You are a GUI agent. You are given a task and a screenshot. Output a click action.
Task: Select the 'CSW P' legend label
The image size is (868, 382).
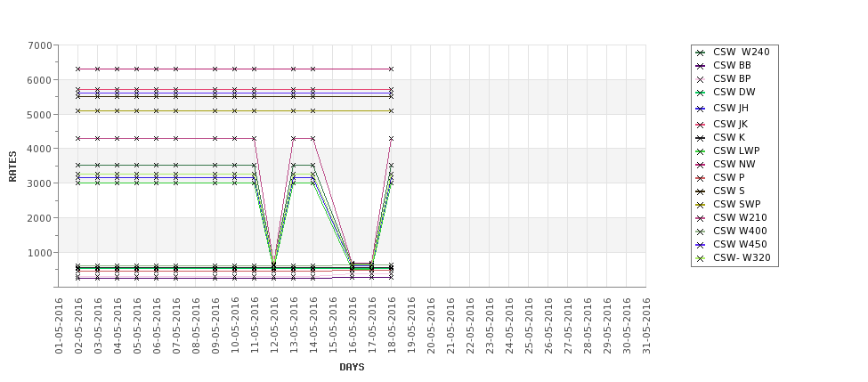[x=728, y=178]
